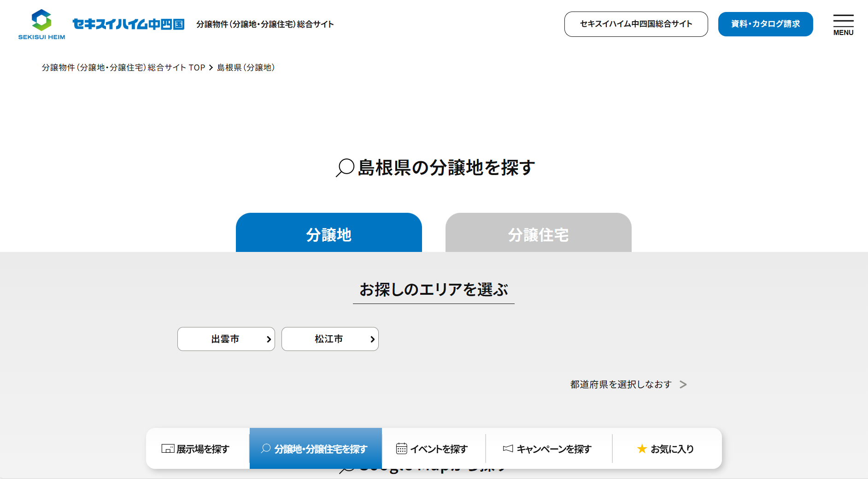Click the magnifier icon in 分譲地・分譲住宅を探す

pos(266,448)
